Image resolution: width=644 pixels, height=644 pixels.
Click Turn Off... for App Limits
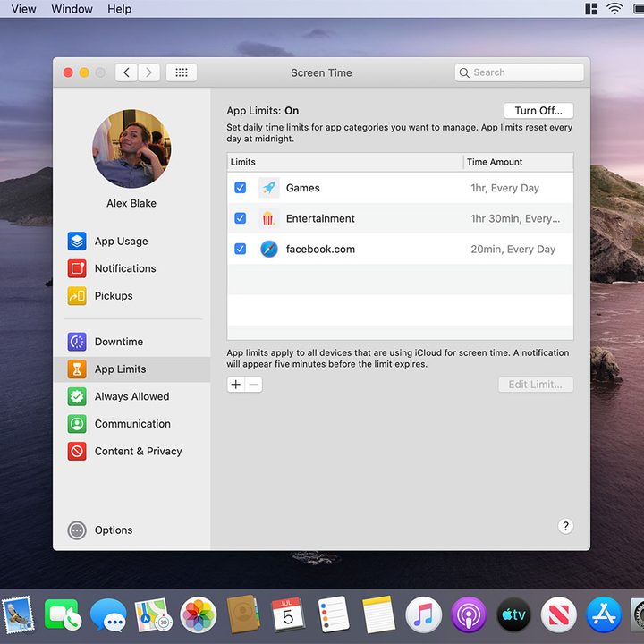538,111
